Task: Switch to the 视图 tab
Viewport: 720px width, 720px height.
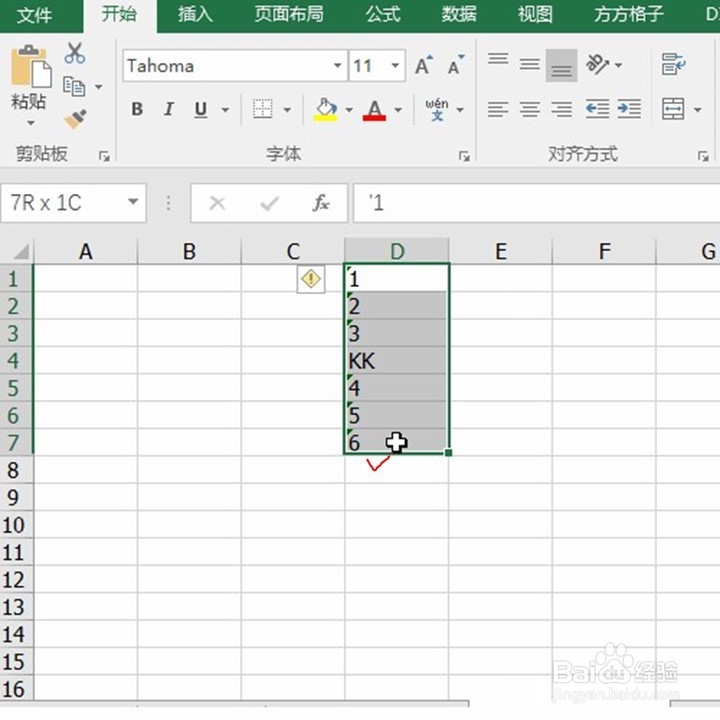Action: tap(535, 14)
